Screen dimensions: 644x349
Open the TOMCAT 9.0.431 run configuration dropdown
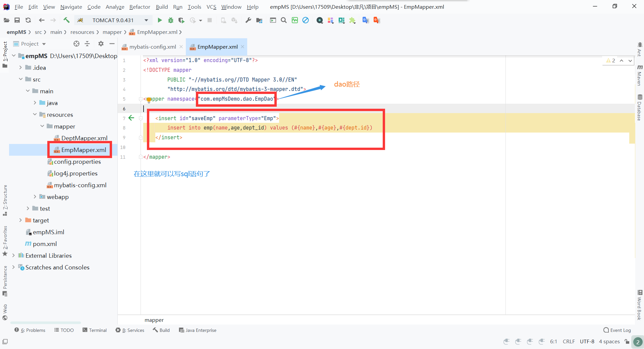pyautogui.click(x=113, y=20)
